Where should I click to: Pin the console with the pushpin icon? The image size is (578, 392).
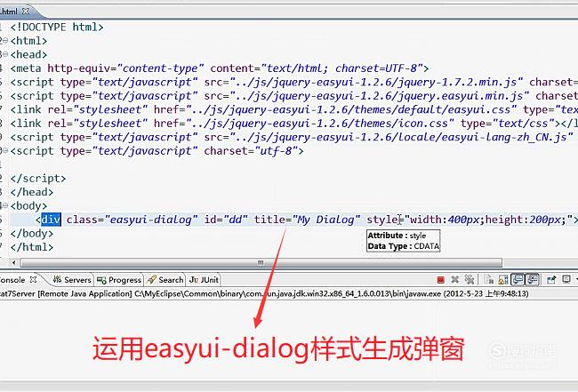coord(551,280)
